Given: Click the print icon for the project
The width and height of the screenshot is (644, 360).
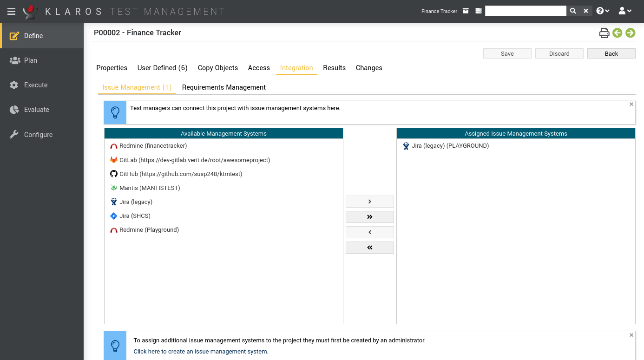Looking at the screenshot, I should tap(604, 33).
